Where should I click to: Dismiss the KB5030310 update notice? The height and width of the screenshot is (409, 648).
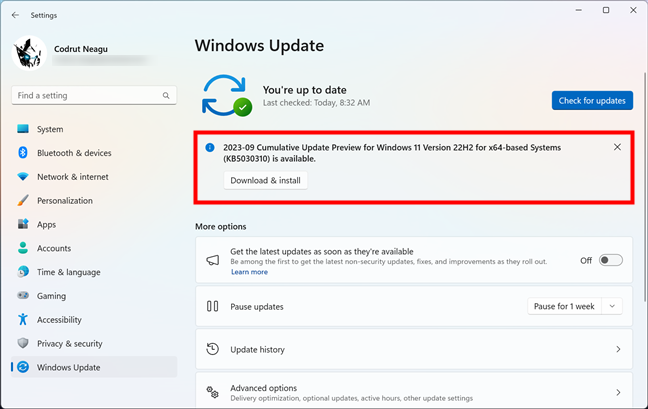tap(617, 147)
